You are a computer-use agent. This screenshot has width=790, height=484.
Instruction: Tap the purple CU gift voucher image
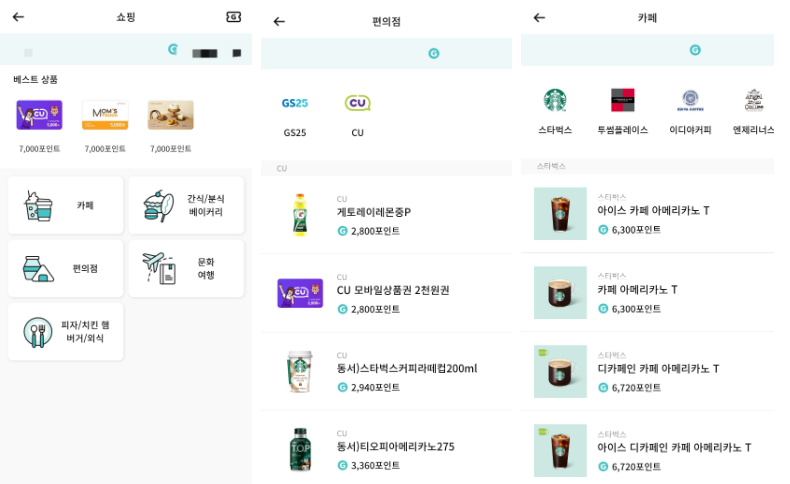(x=300, y=293)
